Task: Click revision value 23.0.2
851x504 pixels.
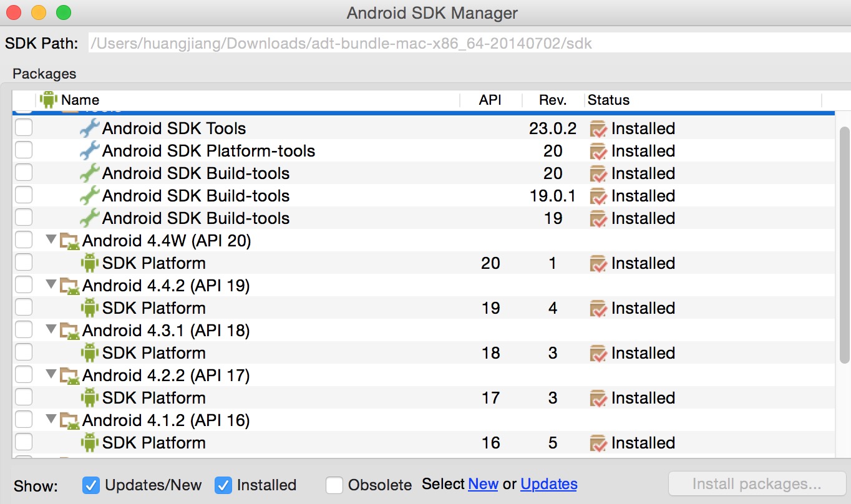Action: (x=553, y=128)
